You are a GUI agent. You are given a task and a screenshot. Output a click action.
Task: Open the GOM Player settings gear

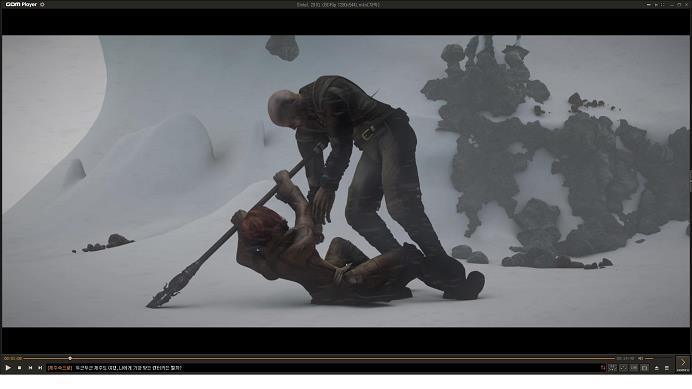coord(42,4)
